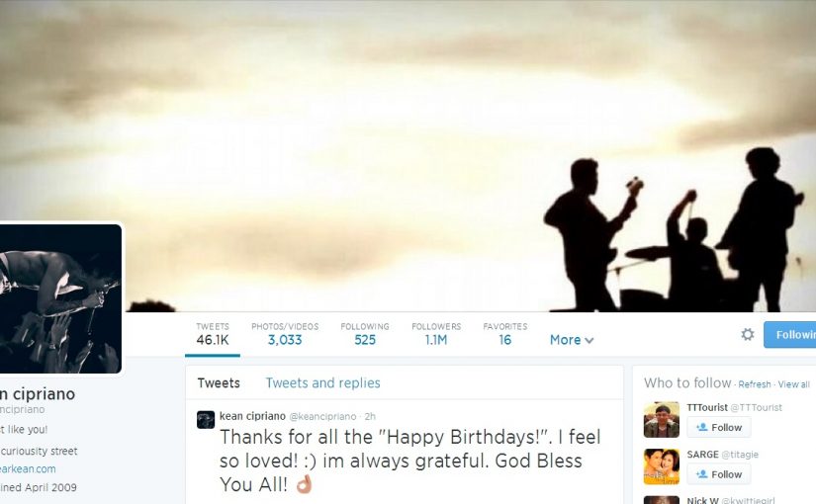
Task: Click SARGE's avatar thumbnail
Action: [661, 466]
